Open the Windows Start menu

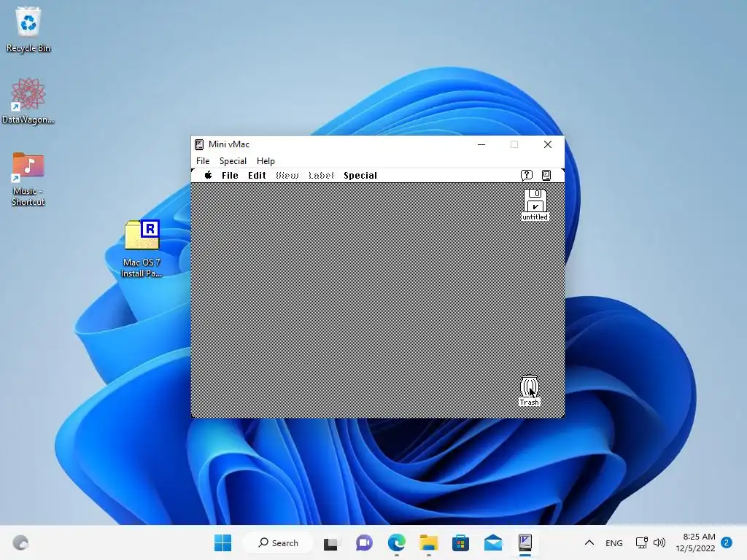tap(223, 542)
